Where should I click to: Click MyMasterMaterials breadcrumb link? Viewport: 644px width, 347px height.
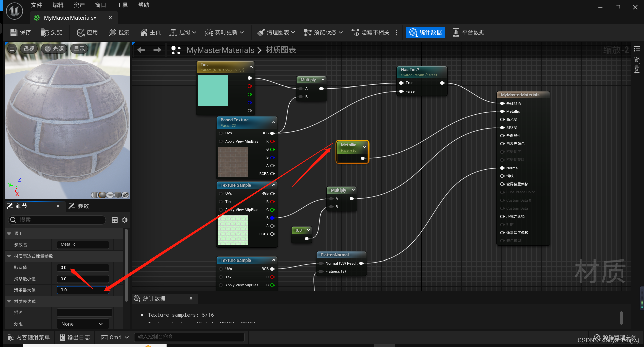tap(220, 50)
